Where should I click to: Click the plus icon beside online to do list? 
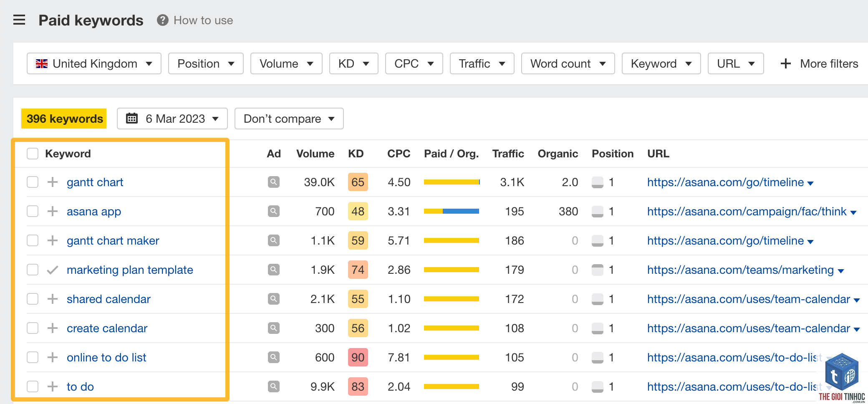point(52,357)
